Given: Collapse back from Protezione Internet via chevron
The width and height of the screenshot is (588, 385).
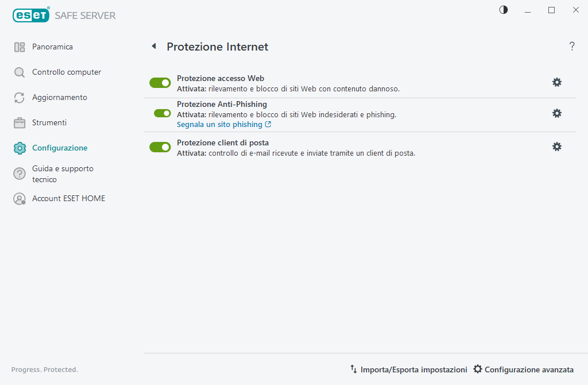Looking at the screenshot, I should [153, 46].
